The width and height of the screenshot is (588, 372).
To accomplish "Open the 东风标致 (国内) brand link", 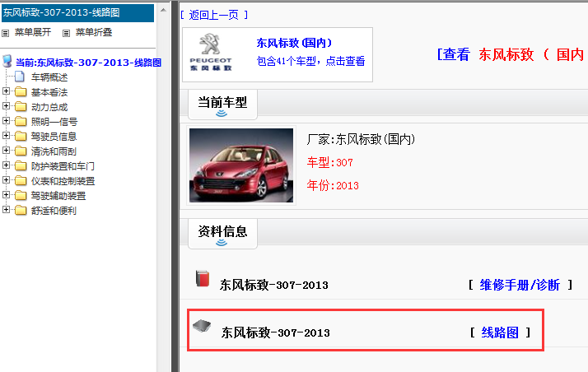I will [294, 43].
